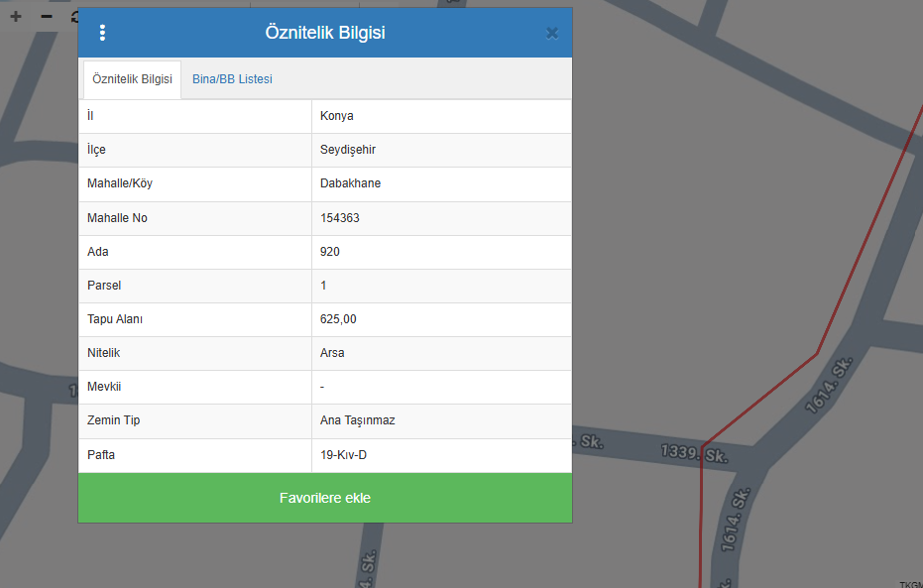Click the Nitelik value Arsa
The image size is (923, 588).
(x=332, y=353)
